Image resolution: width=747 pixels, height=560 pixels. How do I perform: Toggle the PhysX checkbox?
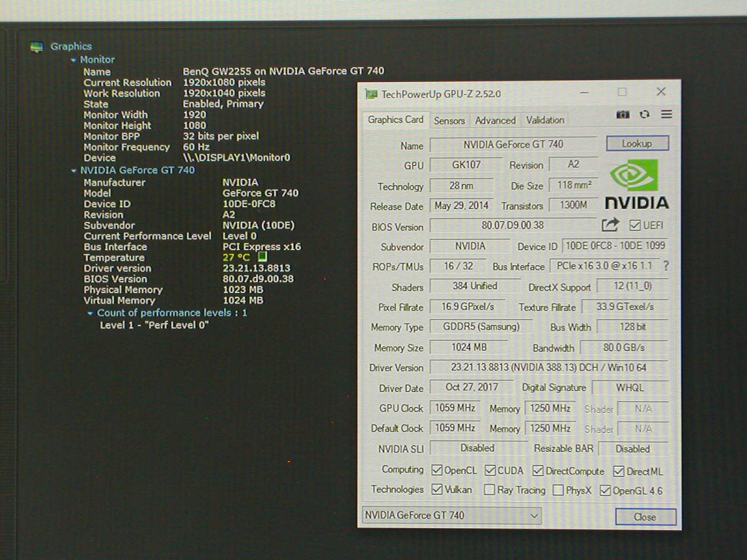[558, 490]
